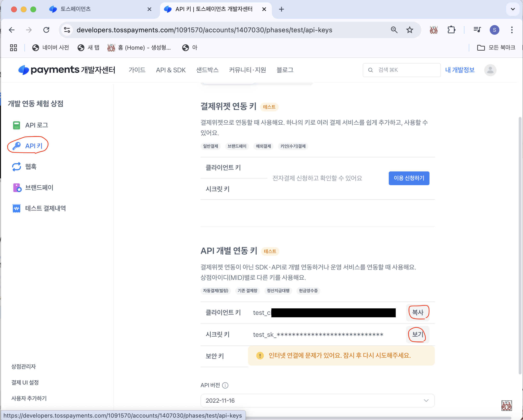
Task: Click the 정산지급대행 tag
Action: [278, 291]
